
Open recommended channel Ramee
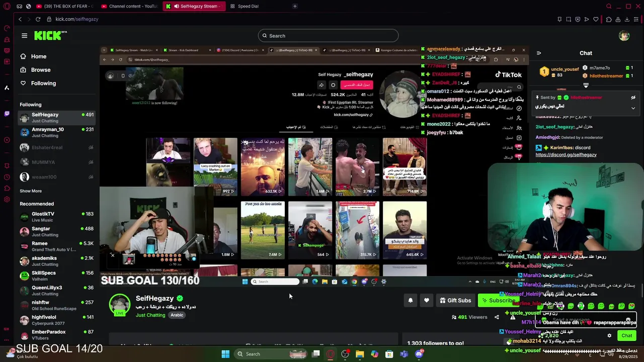click(56, 246)
